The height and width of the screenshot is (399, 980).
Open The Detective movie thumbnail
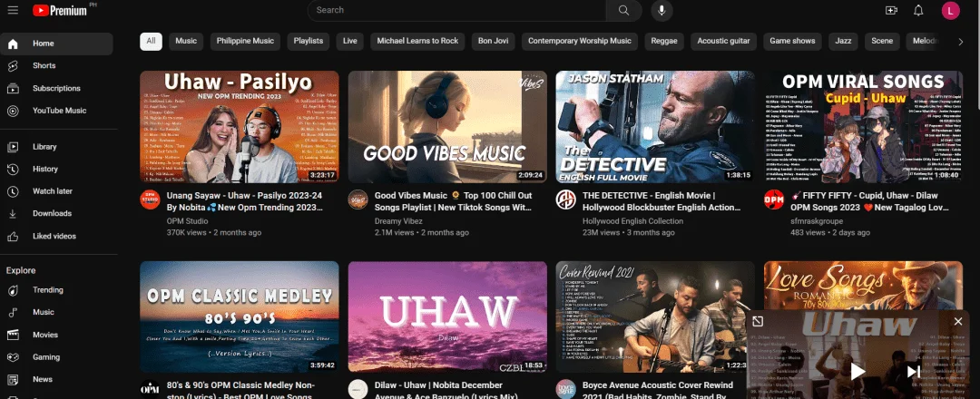(x=655, y=127)
